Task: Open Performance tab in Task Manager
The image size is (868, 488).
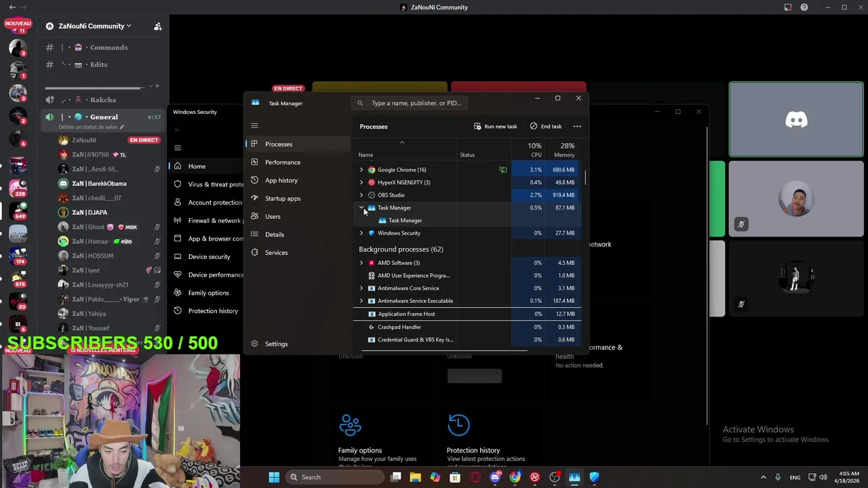Action: coord(298,162)
